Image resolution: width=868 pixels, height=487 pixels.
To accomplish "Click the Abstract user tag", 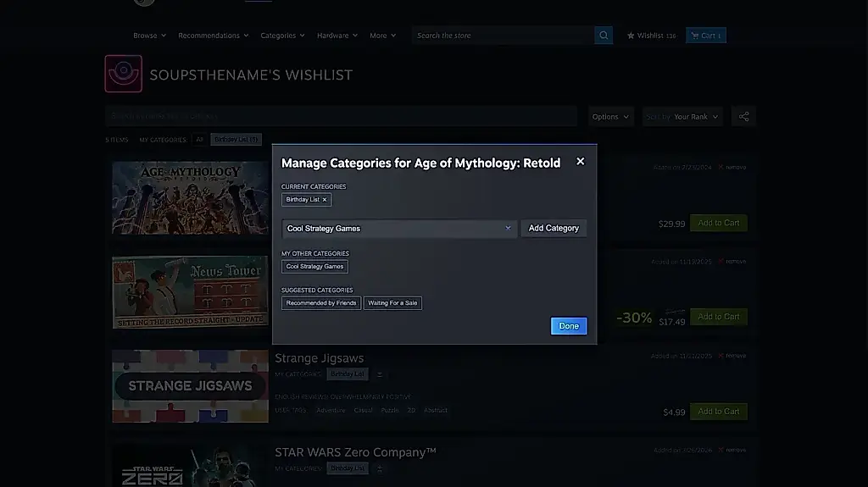I will pos(436,410).
